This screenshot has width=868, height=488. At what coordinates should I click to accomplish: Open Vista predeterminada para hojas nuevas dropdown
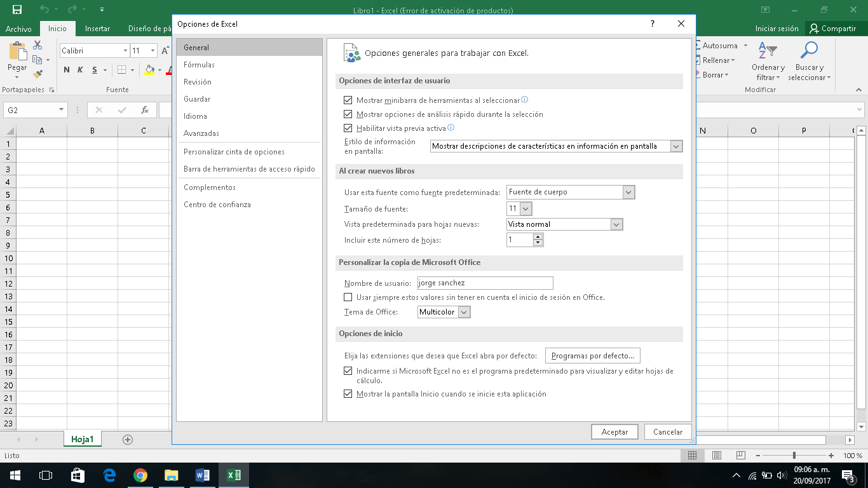tap(616, 224)
